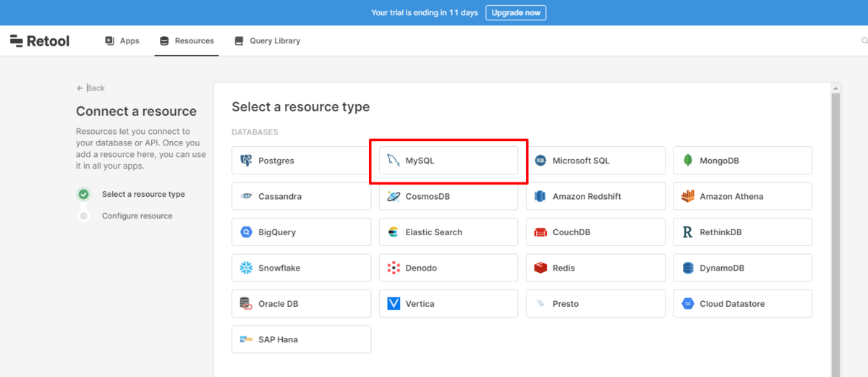The image size is (868, 377).
Task: Select the SAP Hana label
Action: [x=278, y=339]
